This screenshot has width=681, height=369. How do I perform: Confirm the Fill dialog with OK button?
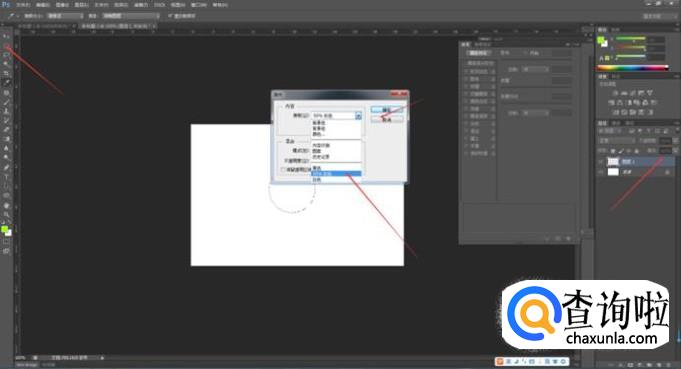click(x=387, y=110)
